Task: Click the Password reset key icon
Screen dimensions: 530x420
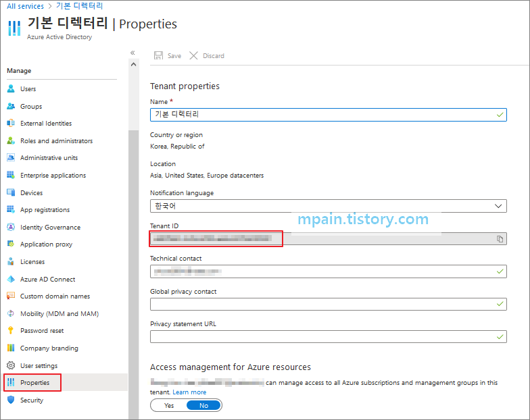Action: (11, 330)
